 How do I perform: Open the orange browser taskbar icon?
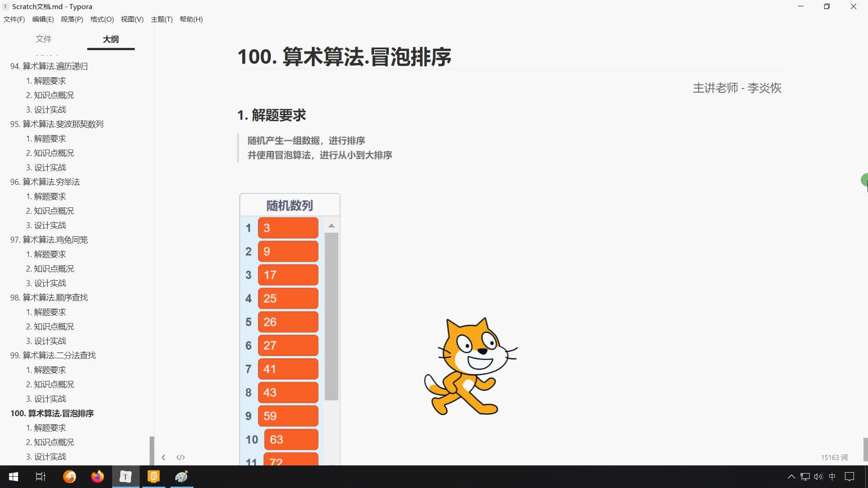tap(70, 477)
